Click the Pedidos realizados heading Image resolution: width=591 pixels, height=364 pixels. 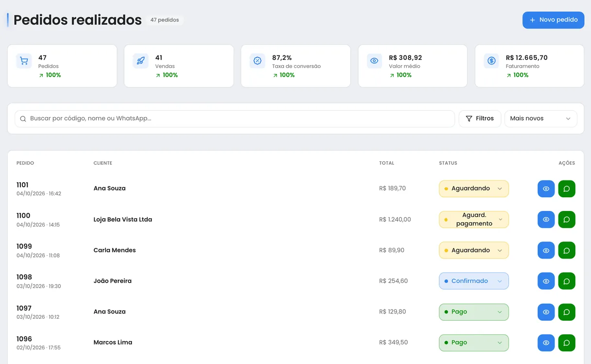[78, 20]
